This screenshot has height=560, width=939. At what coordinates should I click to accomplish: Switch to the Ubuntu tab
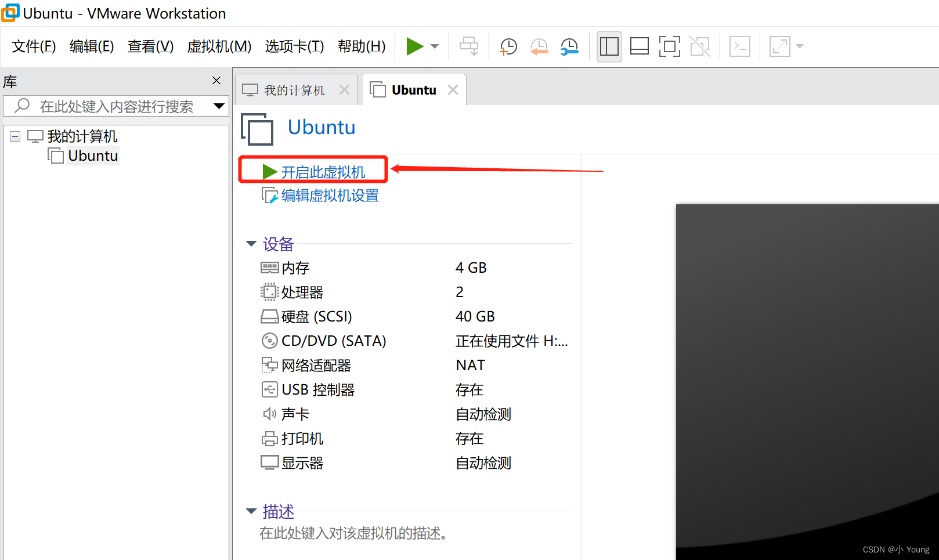point(414,90)
